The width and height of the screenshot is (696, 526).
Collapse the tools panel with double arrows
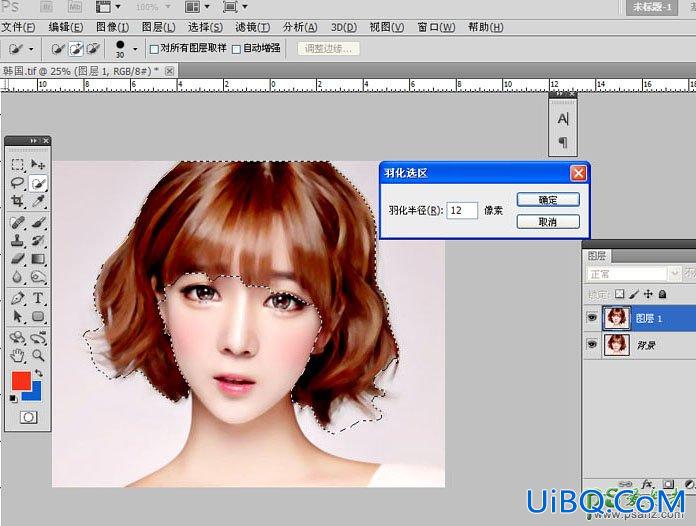[34, 141]
